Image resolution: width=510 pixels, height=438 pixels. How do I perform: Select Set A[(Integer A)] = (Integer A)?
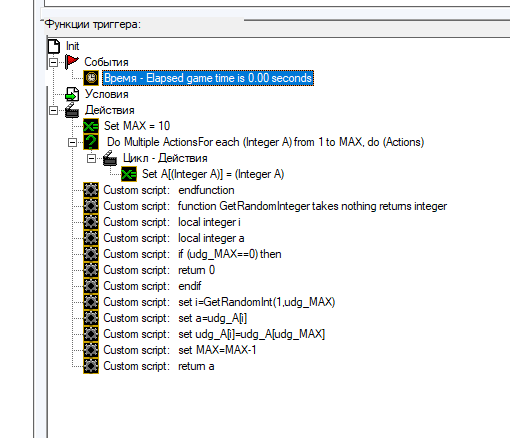(213, 174)
